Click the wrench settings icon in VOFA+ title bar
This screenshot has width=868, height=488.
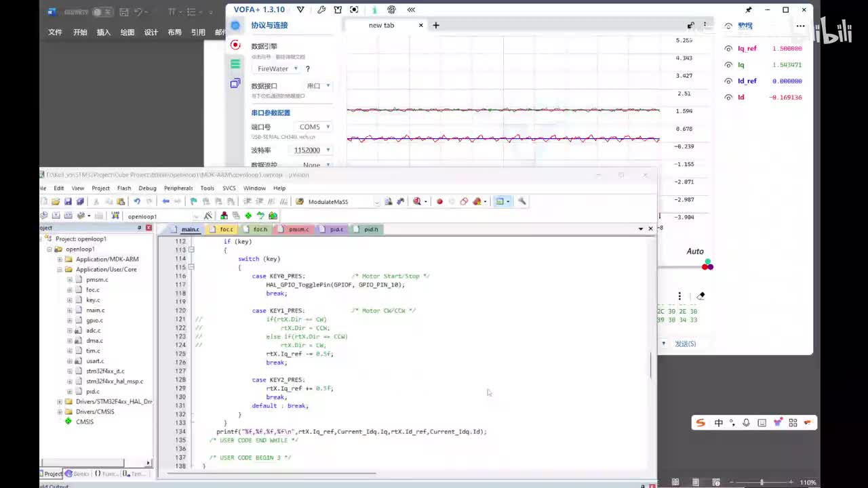(321, 9)
